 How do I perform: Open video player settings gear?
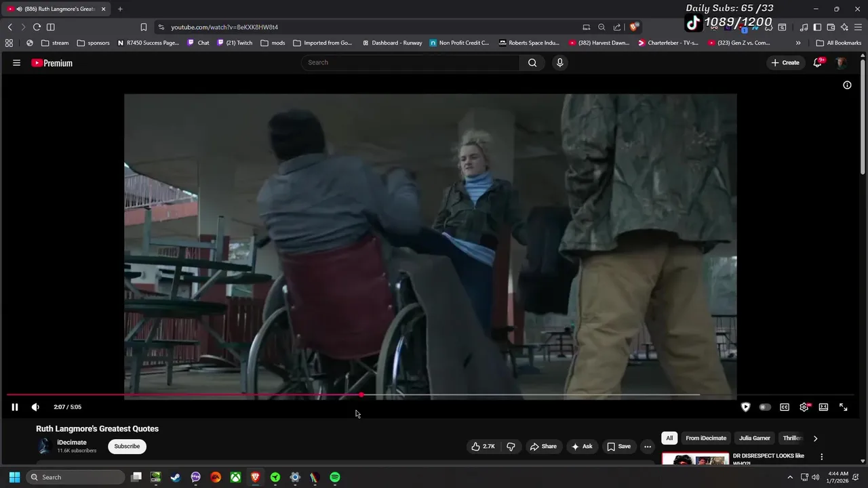coord(804,407)
